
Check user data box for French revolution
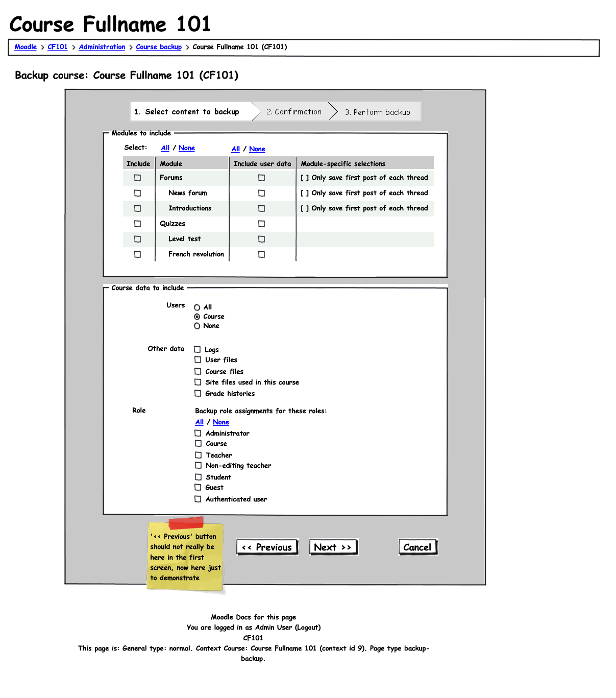[261, 254]
